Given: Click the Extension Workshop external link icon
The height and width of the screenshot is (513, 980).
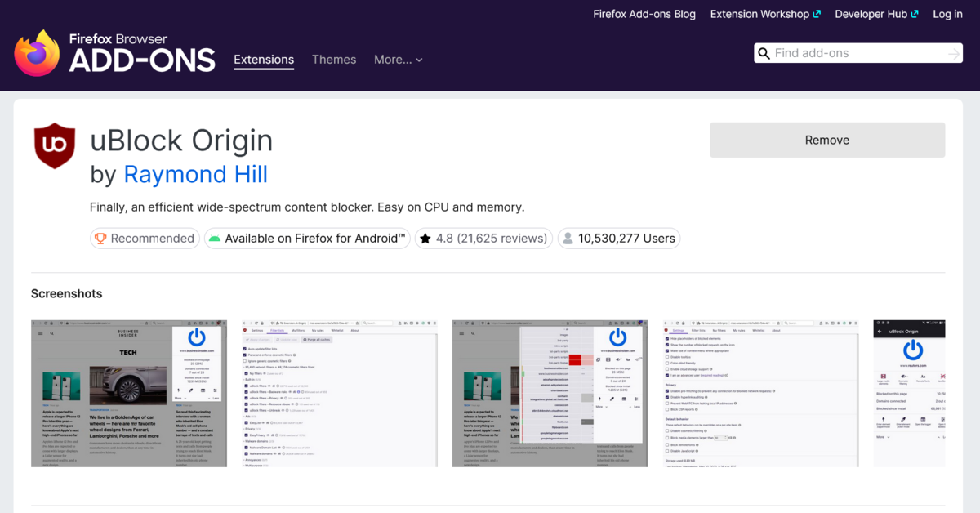Looking at the screenshot, I should pyautogui.click(x=817, y=14).
